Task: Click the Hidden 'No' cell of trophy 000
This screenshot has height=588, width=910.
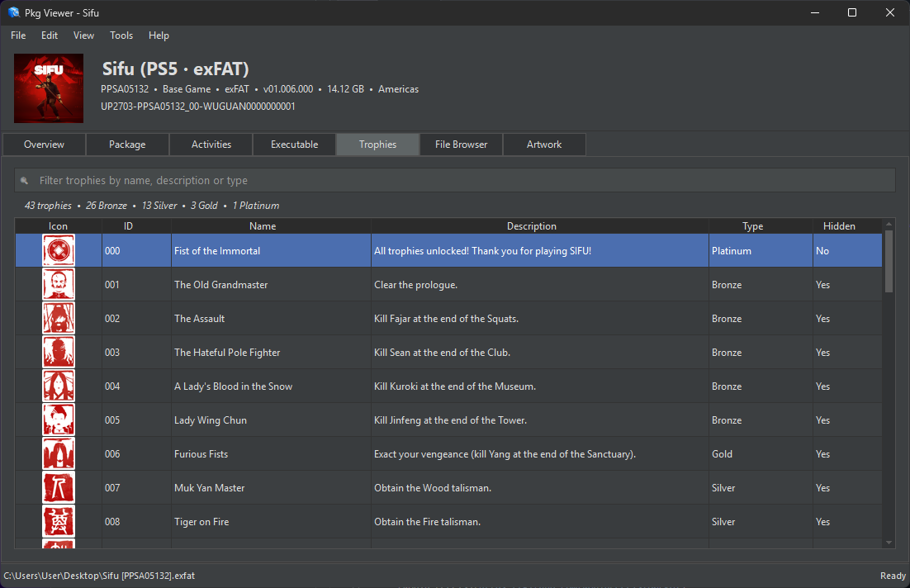Action: click(x=848, y=251)
